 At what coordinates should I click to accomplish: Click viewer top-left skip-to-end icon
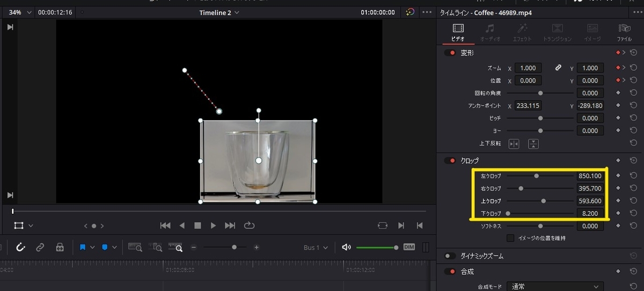[10, 27]
